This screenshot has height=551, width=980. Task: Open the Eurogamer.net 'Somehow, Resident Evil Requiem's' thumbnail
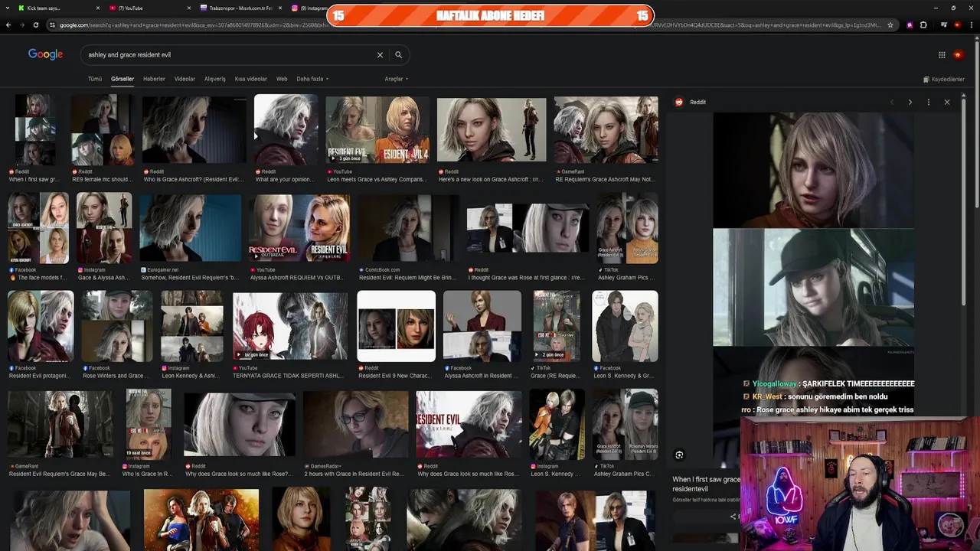(x=191, y=228)
